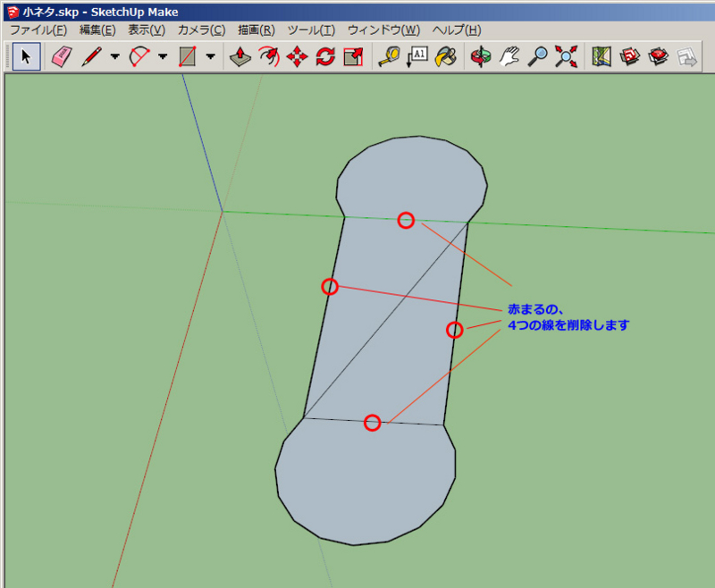Viewport: 715px width, 588px height.
Task: Select the Pan hand tool
Action: click(509, 56)
